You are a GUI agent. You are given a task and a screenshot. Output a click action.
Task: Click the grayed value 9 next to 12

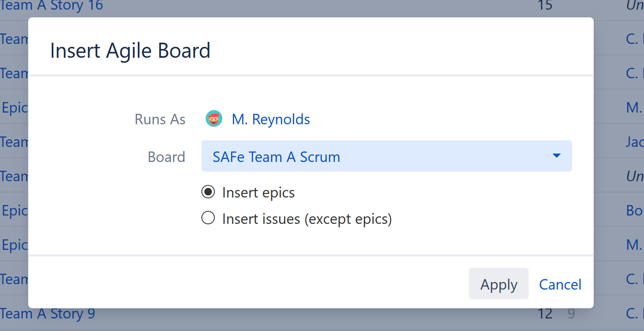(x=571, y=313)
